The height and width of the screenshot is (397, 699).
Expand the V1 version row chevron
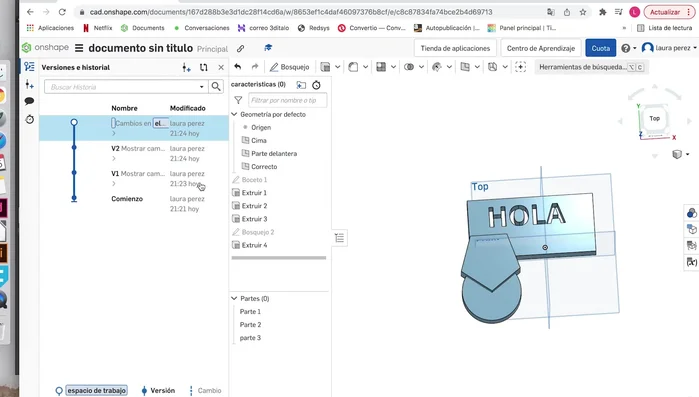click(114, 184)
